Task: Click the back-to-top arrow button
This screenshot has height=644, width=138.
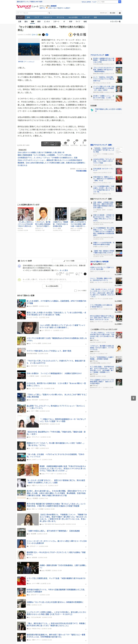Action: (x=133, y=398)
